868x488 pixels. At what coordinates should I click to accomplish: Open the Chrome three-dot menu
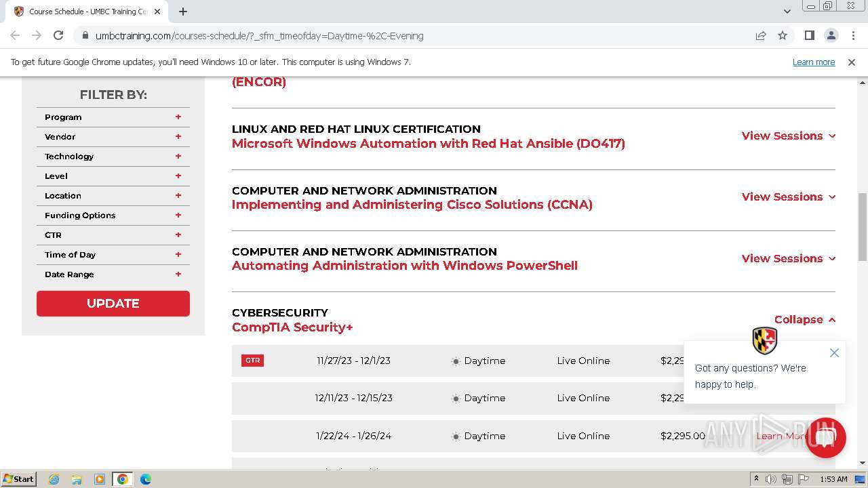[x=852, y=35]
